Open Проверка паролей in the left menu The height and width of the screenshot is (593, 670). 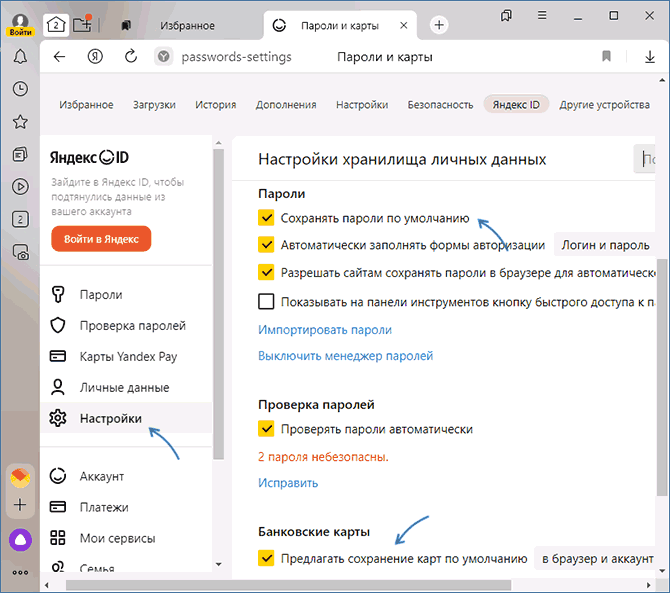[x=126, y=326]
